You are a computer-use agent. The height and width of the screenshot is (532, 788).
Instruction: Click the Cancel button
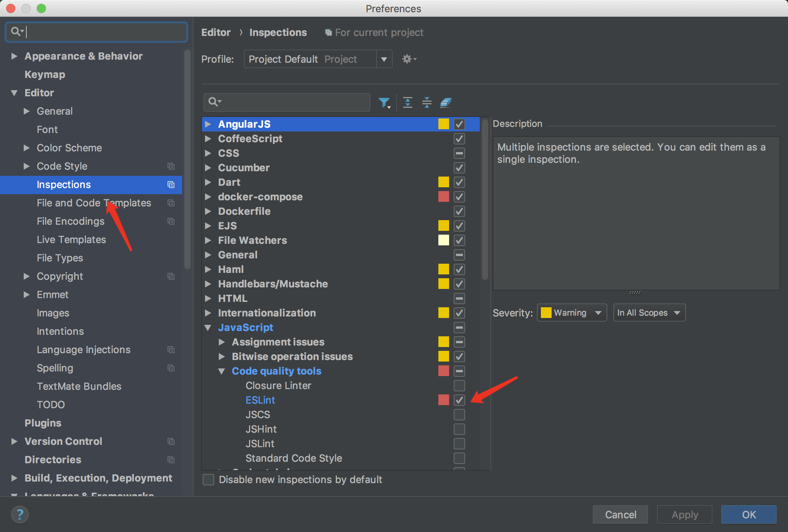pyautogui.click(x=620, y=514)
